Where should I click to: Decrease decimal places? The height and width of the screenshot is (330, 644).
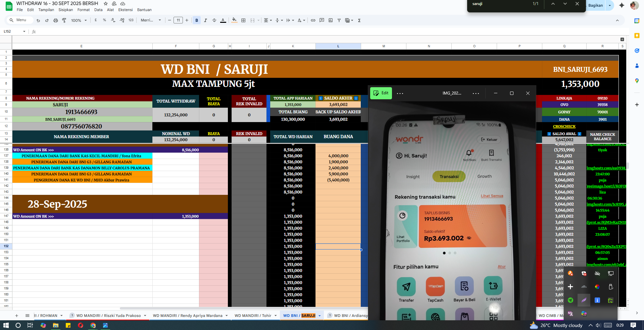(113, 20)
